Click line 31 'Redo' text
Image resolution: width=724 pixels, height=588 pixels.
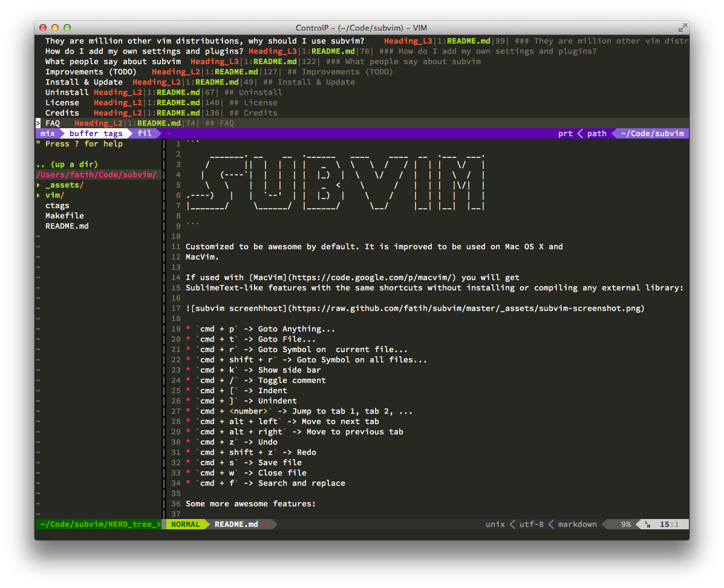pyautogui.click(x=306, y=452)
